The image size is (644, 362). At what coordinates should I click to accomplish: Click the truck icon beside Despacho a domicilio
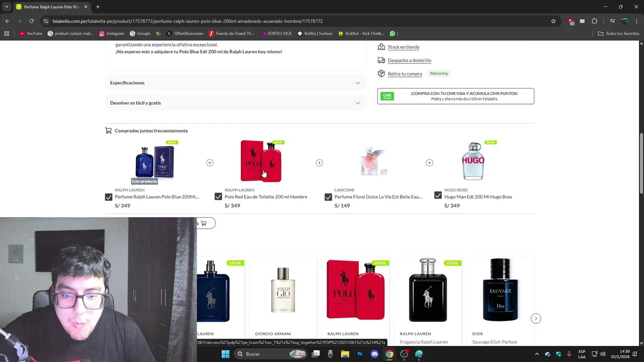pos(381,60)
